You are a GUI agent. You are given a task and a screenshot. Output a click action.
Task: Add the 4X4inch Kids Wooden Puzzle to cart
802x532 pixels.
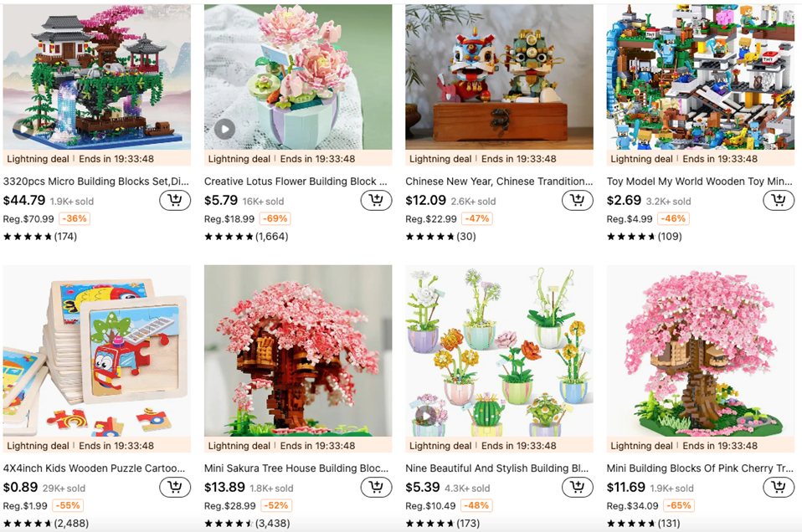(x=175, y=487)
